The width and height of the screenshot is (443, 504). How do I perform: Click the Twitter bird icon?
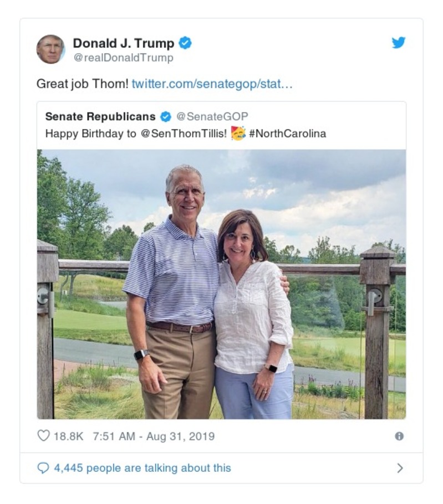pos(398,43)
